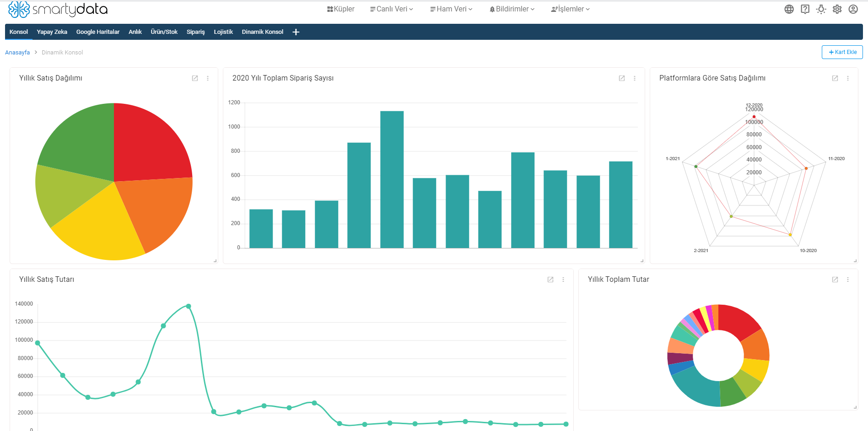
Task: Switch to the Ürün/Stok tab
Action: click(164, 32)
